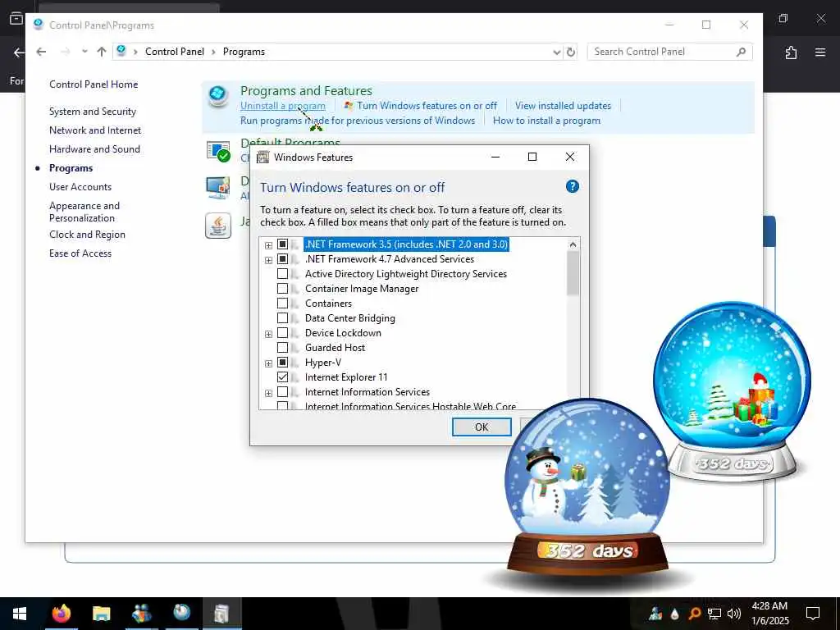Open Clock and Region category

(87, 235)
